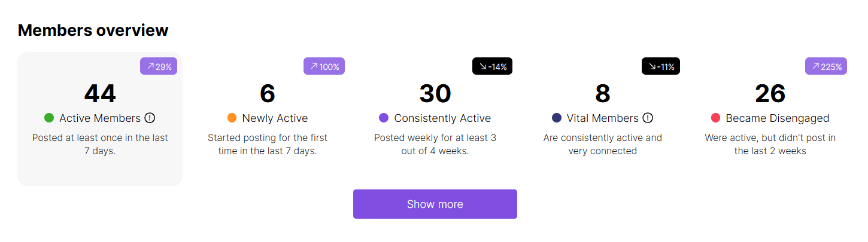Select the Active Members card
Viewport: 868px width, 242px height.
(x=100, y=119)
